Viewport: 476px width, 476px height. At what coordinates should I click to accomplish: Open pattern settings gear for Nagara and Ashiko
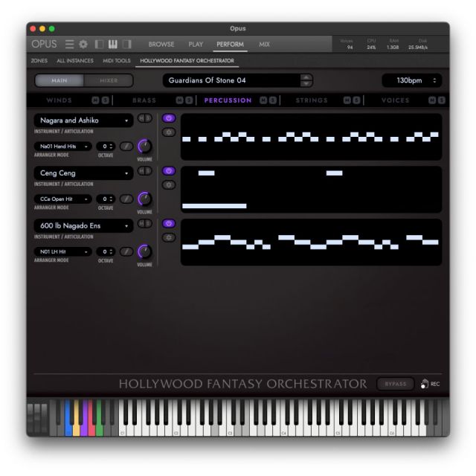169,132
